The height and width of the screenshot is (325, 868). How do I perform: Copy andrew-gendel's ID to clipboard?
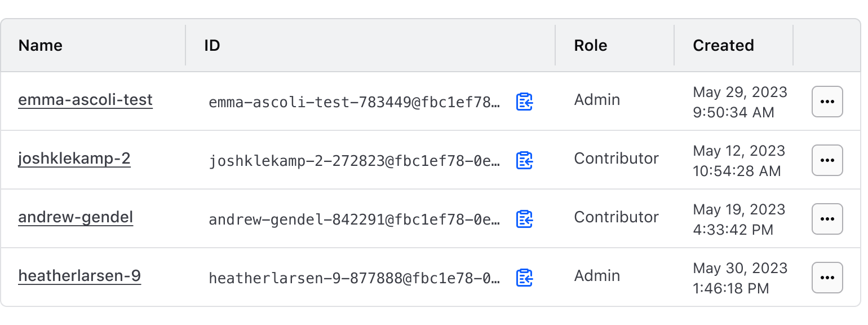pyautogui.click(x=524, y=219)
